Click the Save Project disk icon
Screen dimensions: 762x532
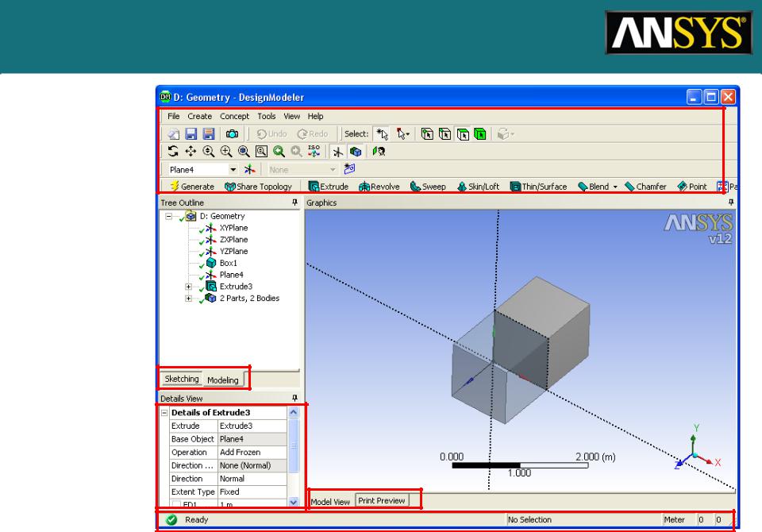[191, 133]
